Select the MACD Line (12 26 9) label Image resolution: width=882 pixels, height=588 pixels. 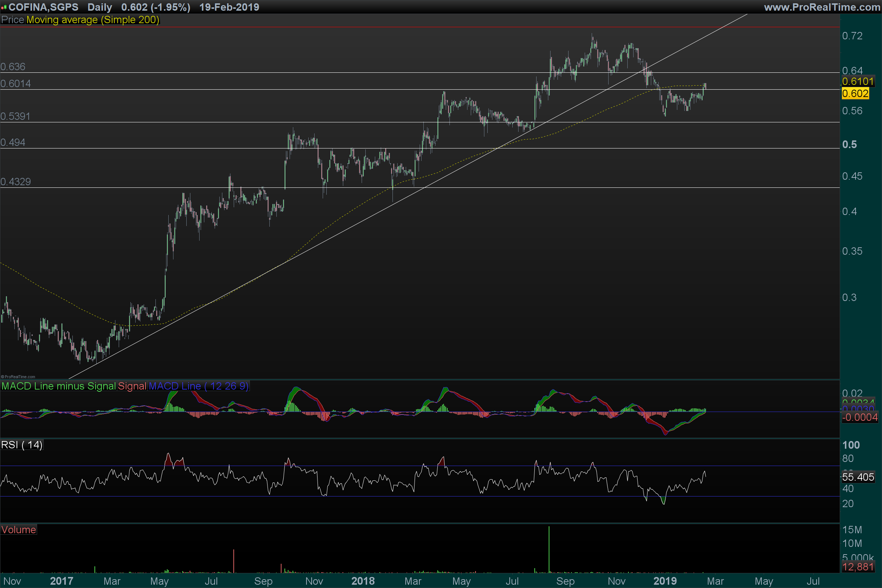199,386
